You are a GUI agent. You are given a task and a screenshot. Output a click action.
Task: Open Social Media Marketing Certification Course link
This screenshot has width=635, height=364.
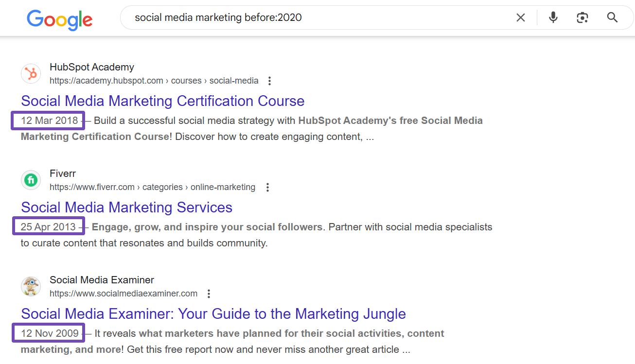pos(162,101)
